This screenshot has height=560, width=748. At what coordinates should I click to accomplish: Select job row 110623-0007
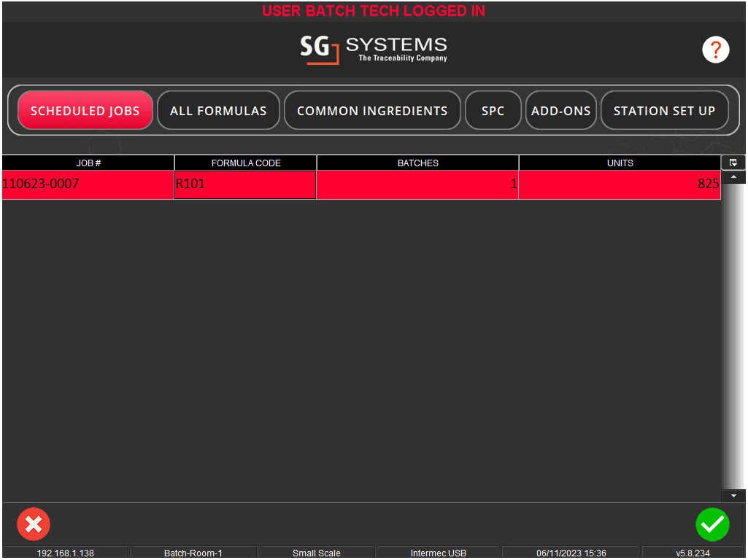pyautogui.click(x=88, y=184)
